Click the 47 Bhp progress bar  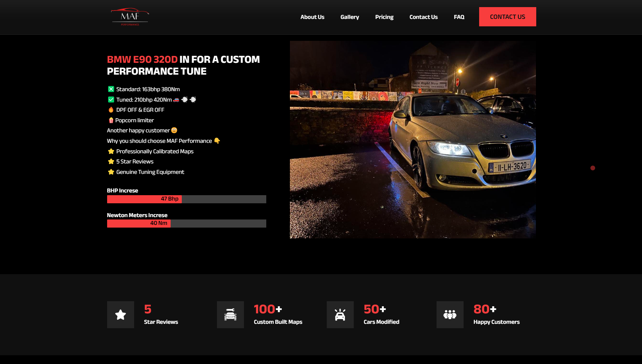point(187,199)
